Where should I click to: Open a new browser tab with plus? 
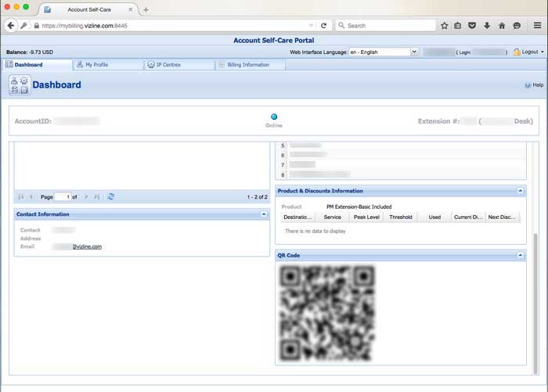pos(146,10)
